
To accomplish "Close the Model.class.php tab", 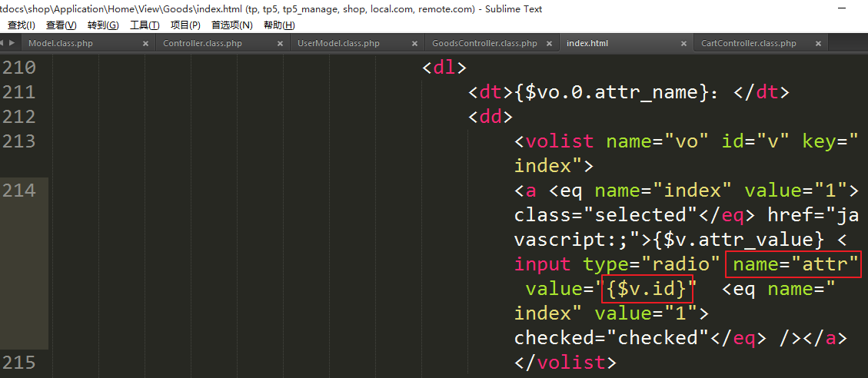I will pyautogui.click(x=145, y=44).
